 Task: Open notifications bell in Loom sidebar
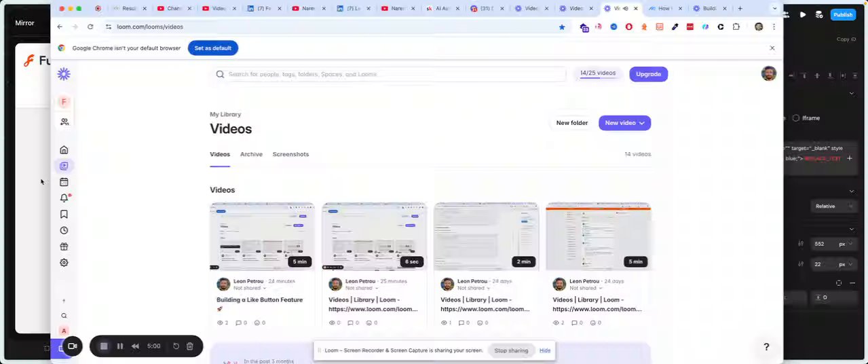pos(64,198)
